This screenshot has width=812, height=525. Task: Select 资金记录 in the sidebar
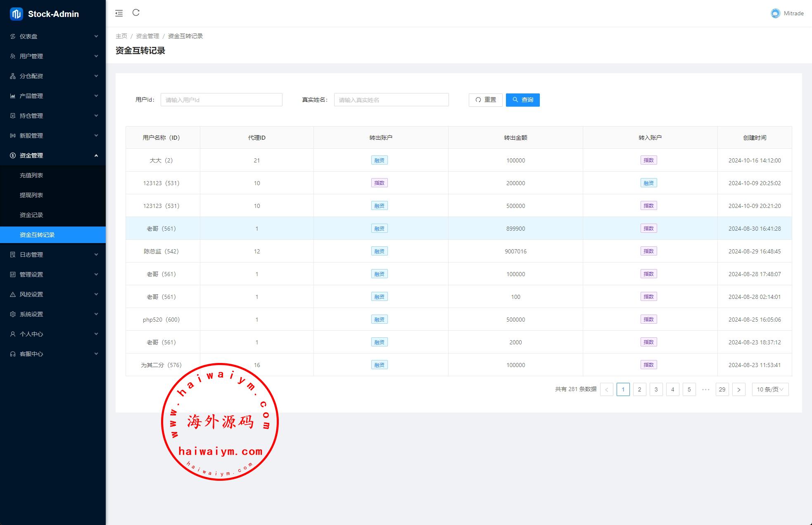click(31, 215)
